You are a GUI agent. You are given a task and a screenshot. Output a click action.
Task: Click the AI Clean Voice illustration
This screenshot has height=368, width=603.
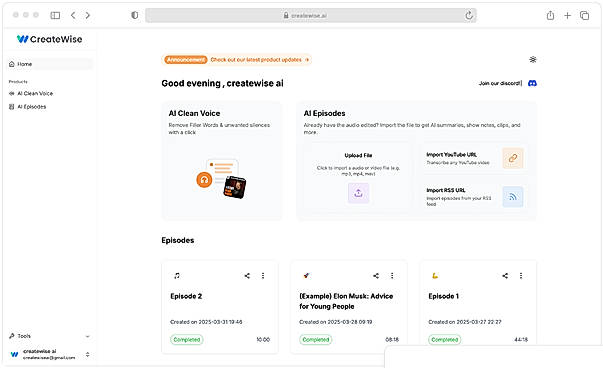tap(221, 179)
